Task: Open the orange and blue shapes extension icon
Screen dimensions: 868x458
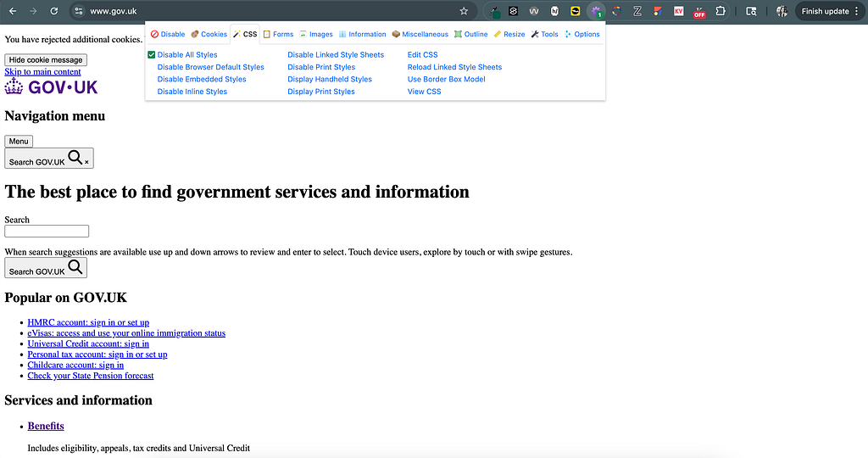Action: [658, 11]
